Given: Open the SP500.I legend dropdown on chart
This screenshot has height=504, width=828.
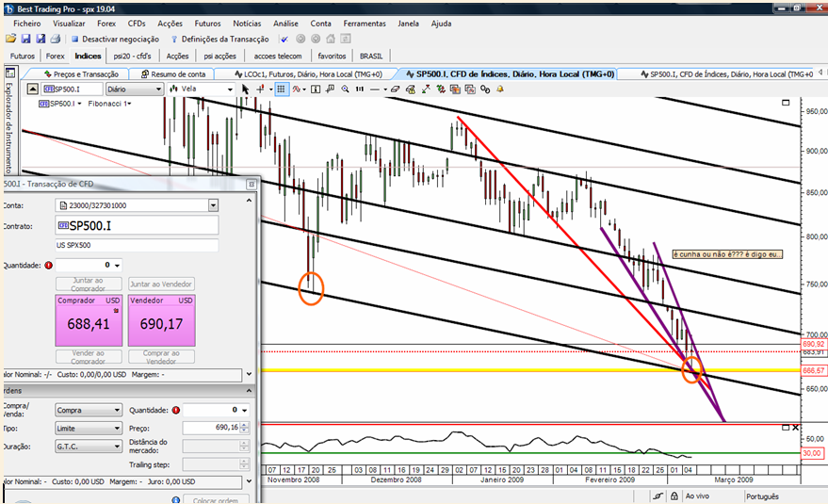Looking at the screenshot, I should (x=60, y=104).
